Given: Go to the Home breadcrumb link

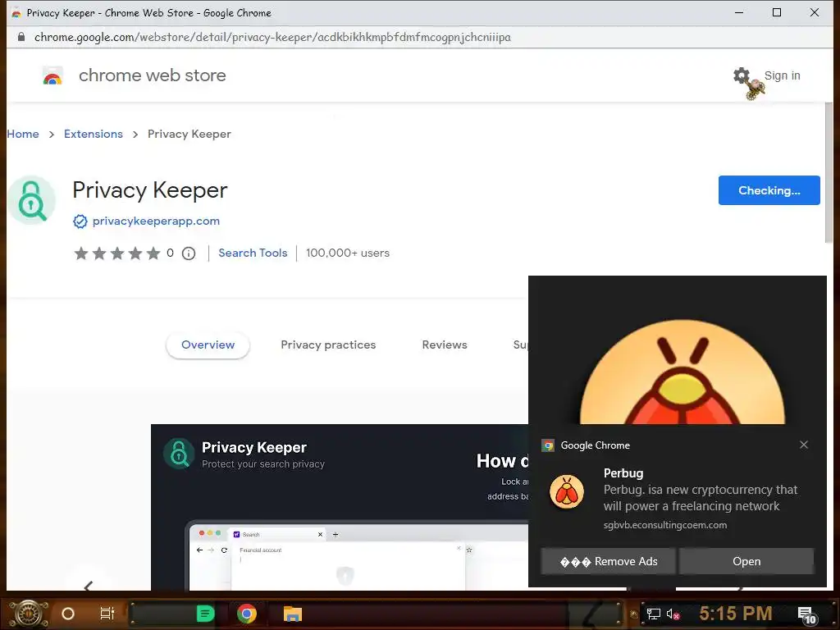Looking at the screenshot, I should point(23,134).
